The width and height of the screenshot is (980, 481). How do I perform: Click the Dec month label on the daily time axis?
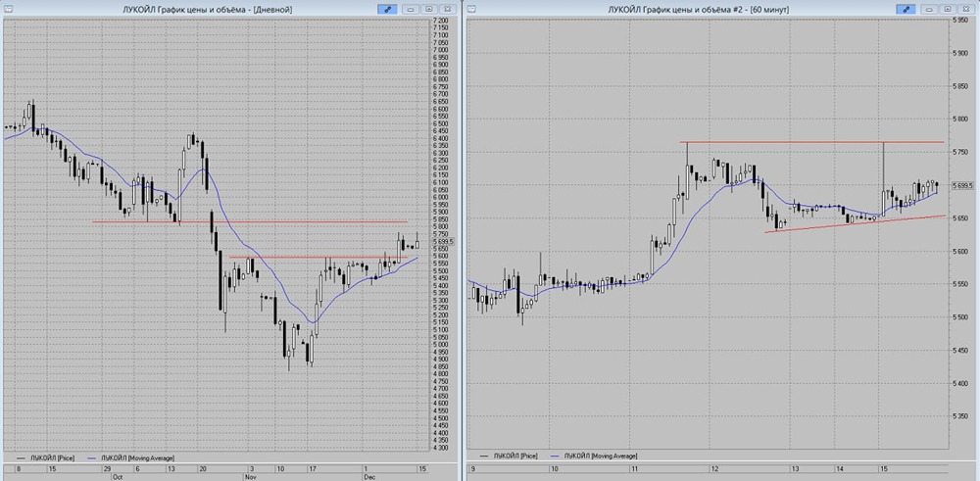pyautogui.click(x=369, y=476)
